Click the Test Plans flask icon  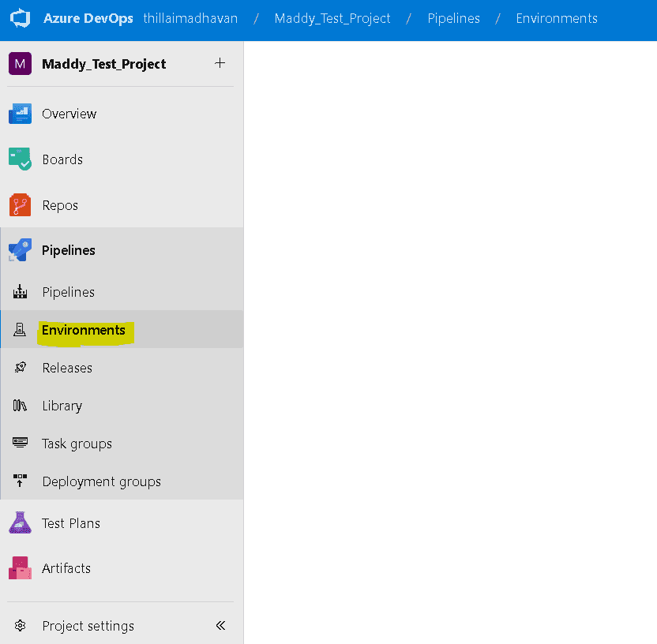pos(20,522)
